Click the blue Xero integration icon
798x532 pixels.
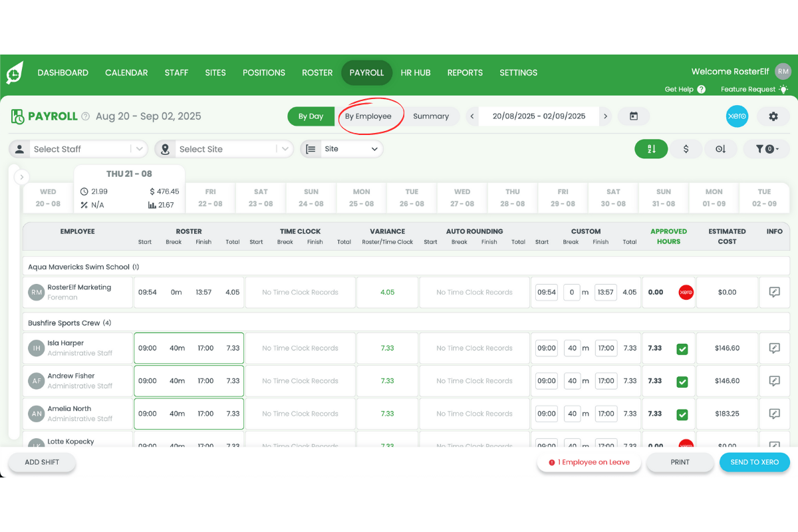pos(737,116)
